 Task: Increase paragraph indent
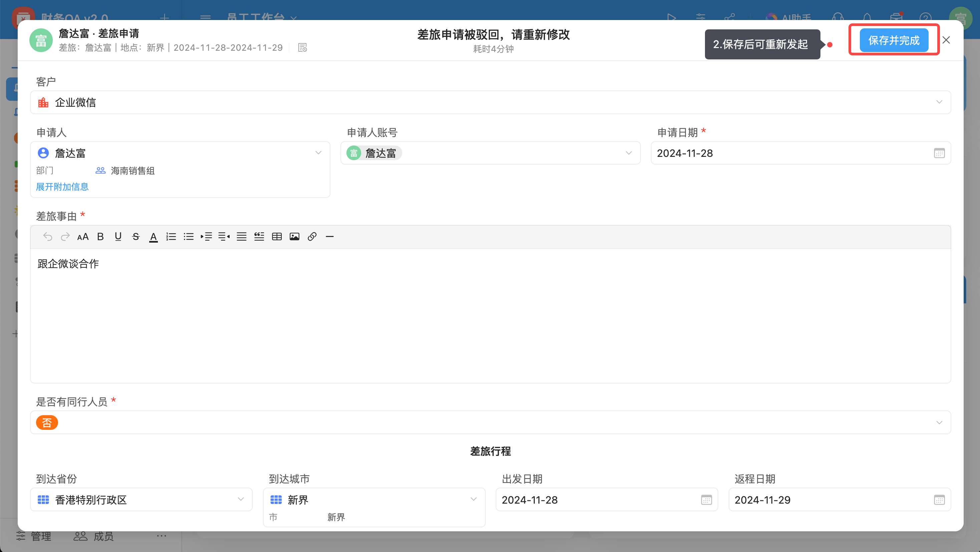(206, 237)
